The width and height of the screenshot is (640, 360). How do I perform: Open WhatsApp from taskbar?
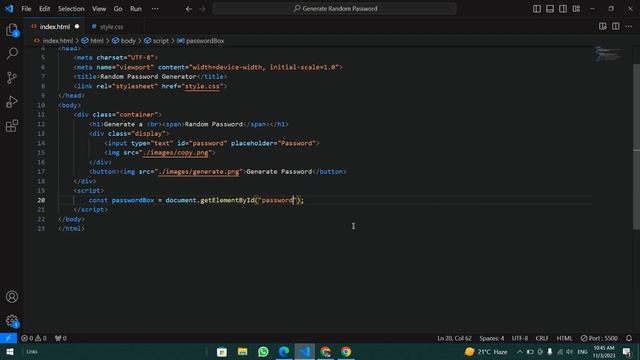click(263, 351)
